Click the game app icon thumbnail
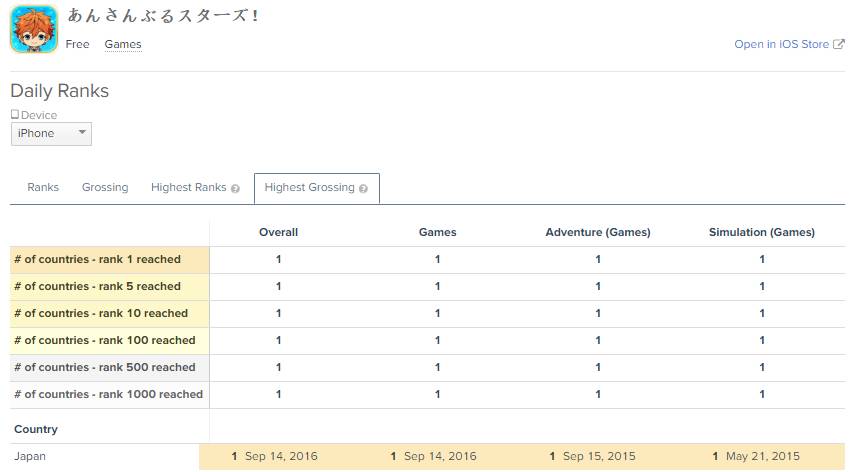 34,28
